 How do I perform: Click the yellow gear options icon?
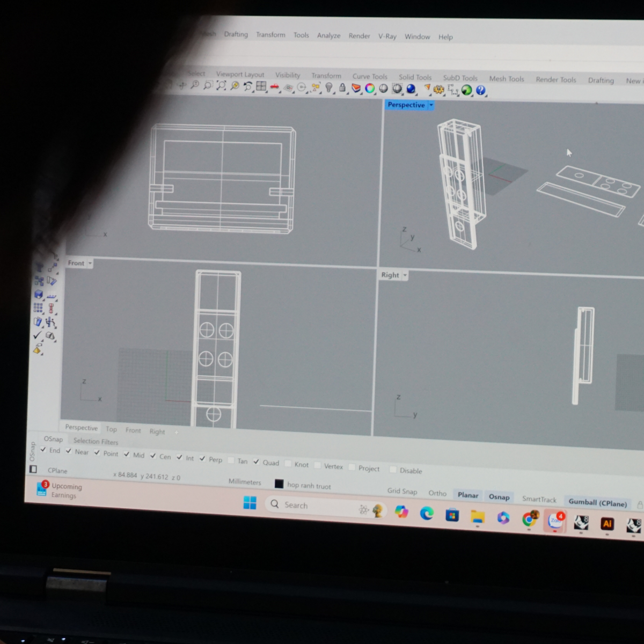pyautogui.click(x=439, y=90)
